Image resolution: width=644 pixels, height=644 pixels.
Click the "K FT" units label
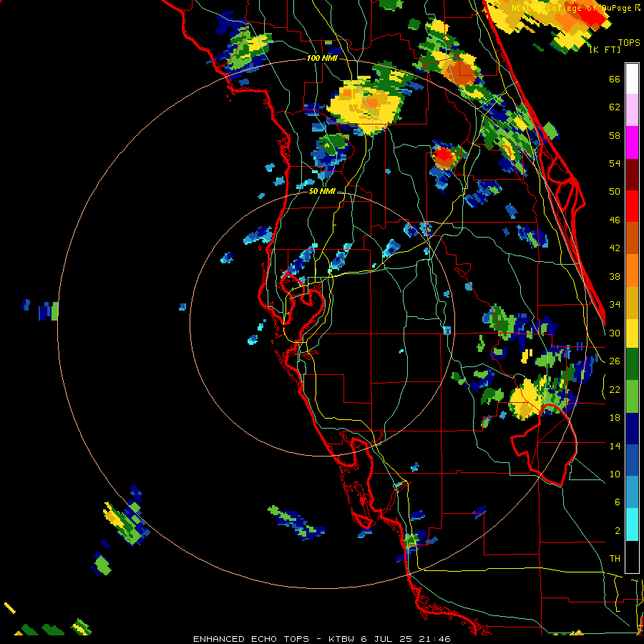605,50
